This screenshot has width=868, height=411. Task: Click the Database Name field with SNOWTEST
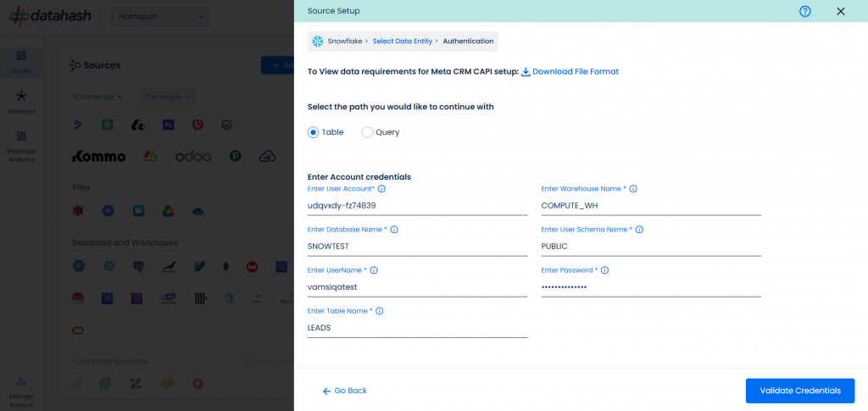(x=417, y=247)
